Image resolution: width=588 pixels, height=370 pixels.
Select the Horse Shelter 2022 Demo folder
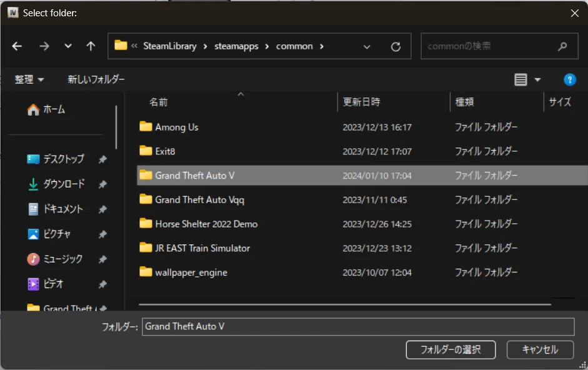click(x=362, y=224)
